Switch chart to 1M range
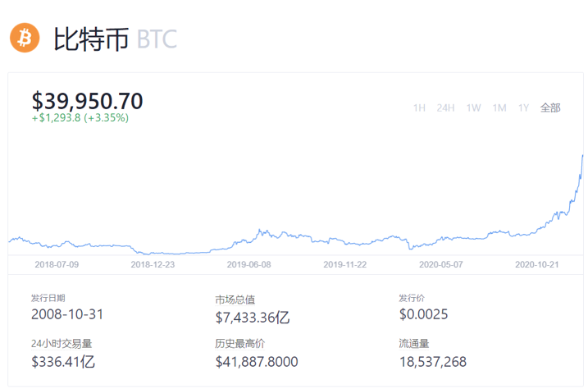The height and width of the screenshot is (389, 588). [499, 108]
